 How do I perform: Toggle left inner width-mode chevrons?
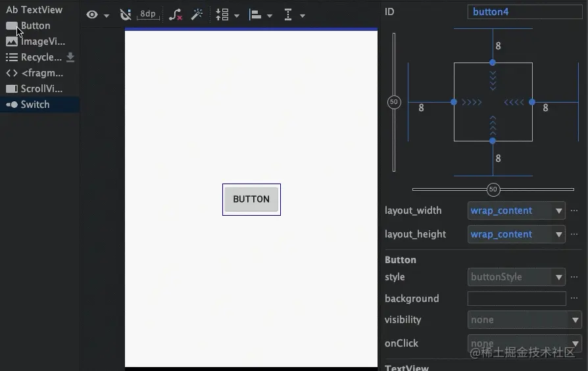[472, 102]
